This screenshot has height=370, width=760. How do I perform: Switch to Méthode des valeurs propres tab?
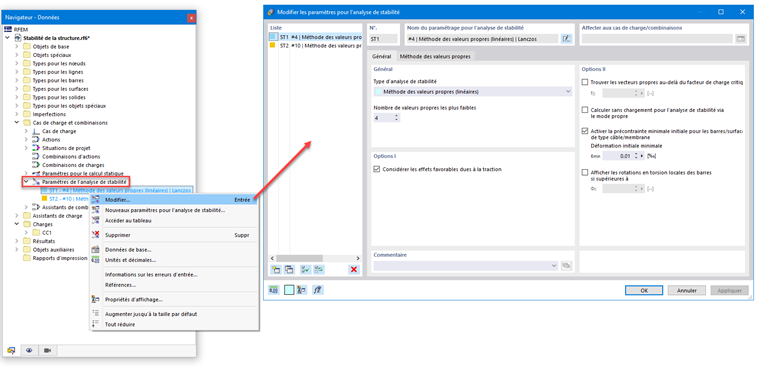[435, 56]
